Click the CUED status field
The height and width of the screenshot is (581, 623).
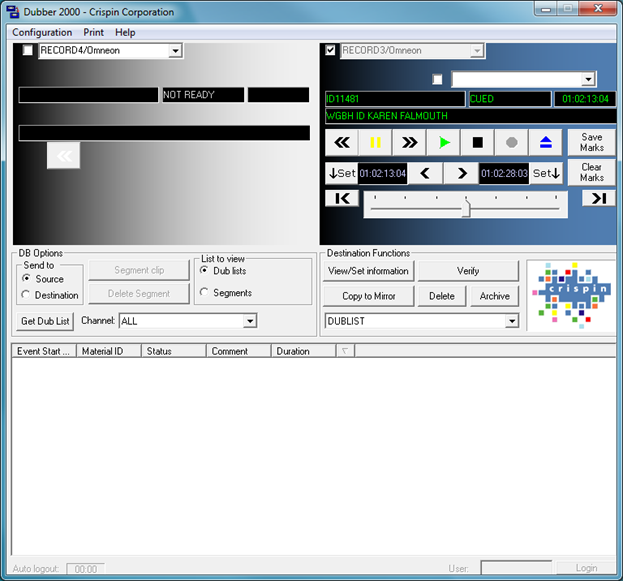click(x=510, y=99)
